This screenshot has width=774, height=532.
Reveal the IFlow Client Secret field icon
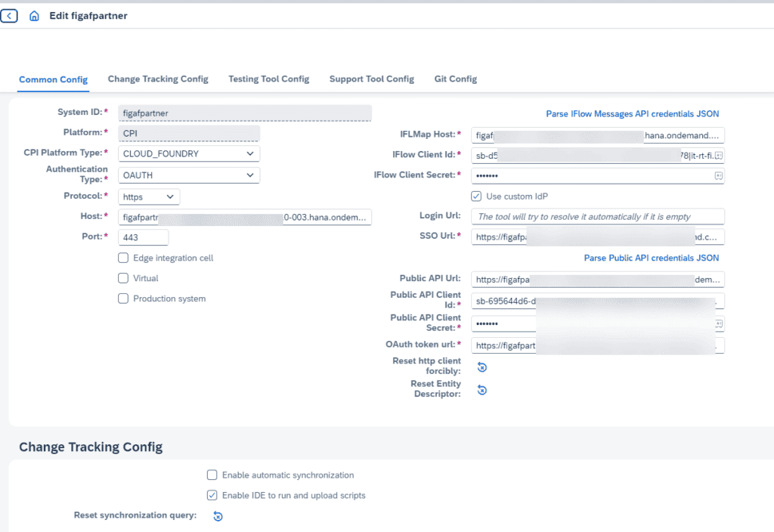719,175
